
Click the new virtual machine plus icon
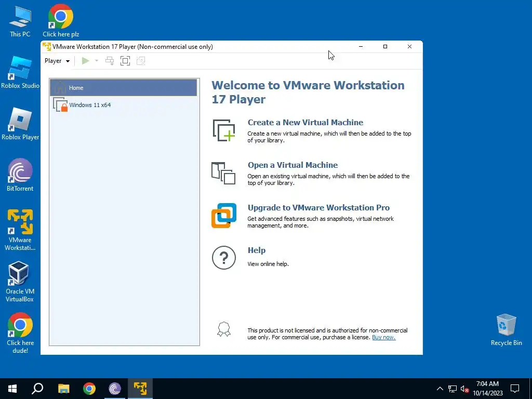tap(224, 130)
